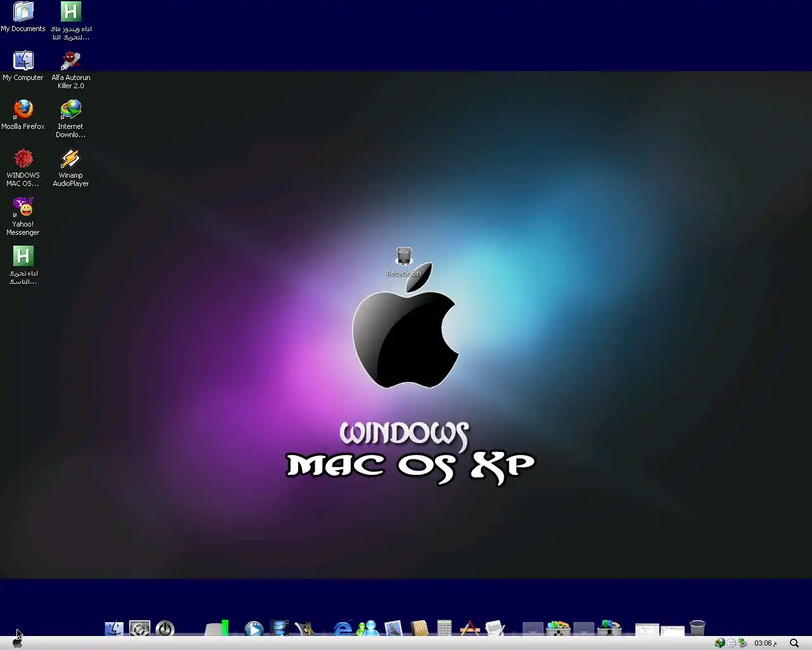Click the power button icon in the dock
Image resolution: width=812 pixels, height=650 pixels.
point(165,628)
